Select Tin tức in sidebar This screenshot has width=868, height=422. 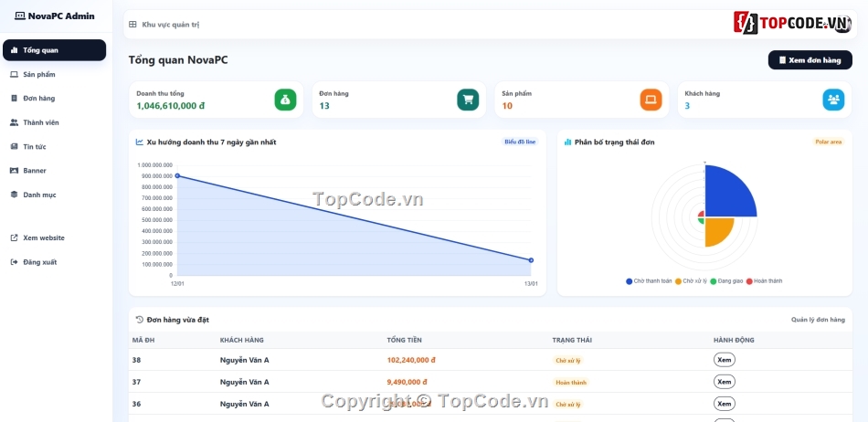(54, 146)
